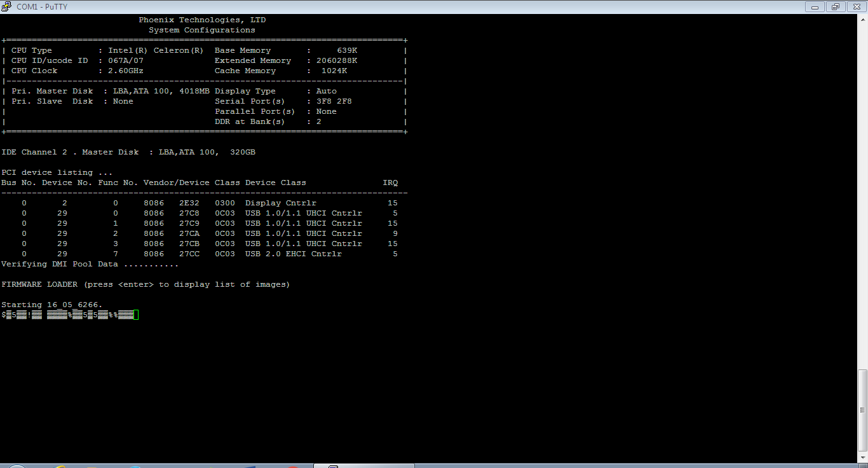Click the 'Device No.' column header
The height and width of the screenshot is (468, 868).
point(67,183)
